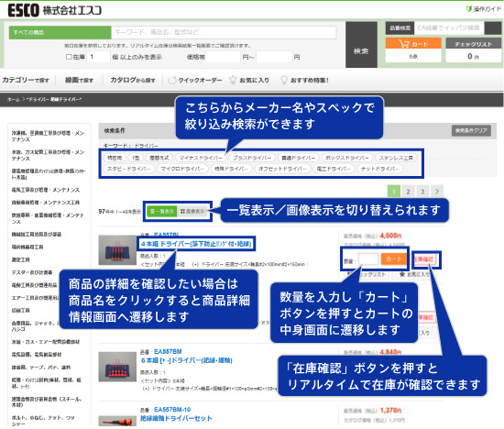Switch to 一覧表示 list view
The image size is (504, 429).
click(x=162, y=211)
